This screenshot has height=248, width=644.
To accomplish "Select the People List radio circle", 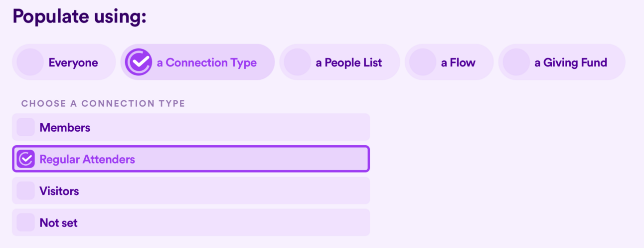I will coord(297,62).
